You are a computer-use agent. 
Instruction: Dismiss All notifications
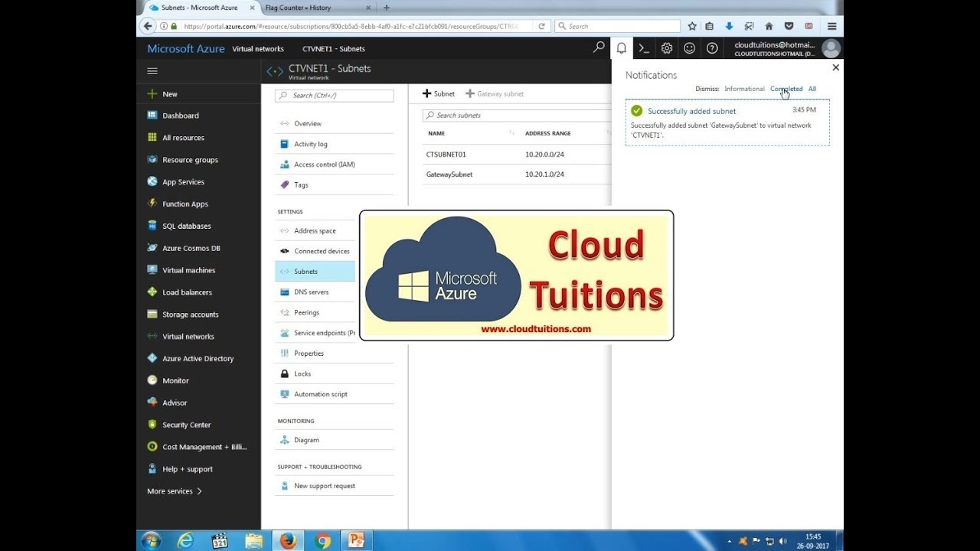(812, 89)
